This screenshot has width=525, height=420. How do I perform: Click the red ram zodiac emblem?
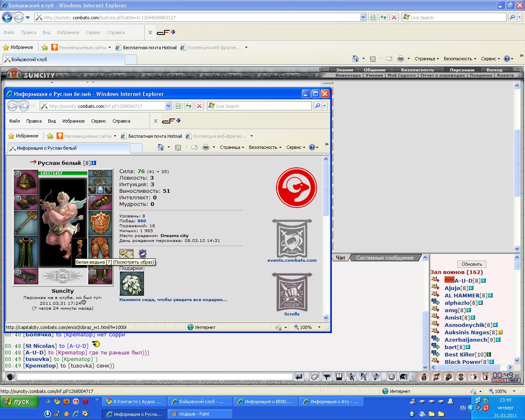[x=296, y=187]
